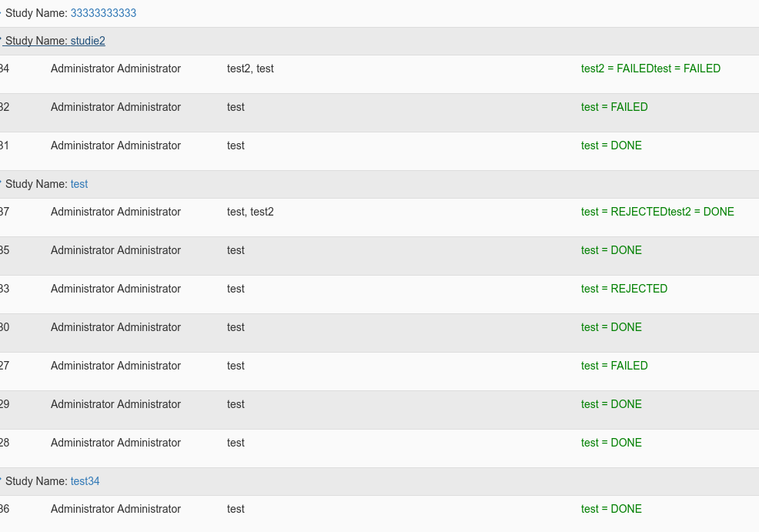Click the 'test = REJECTED' status text
This screenshot has width=759, height=532.
624,289
